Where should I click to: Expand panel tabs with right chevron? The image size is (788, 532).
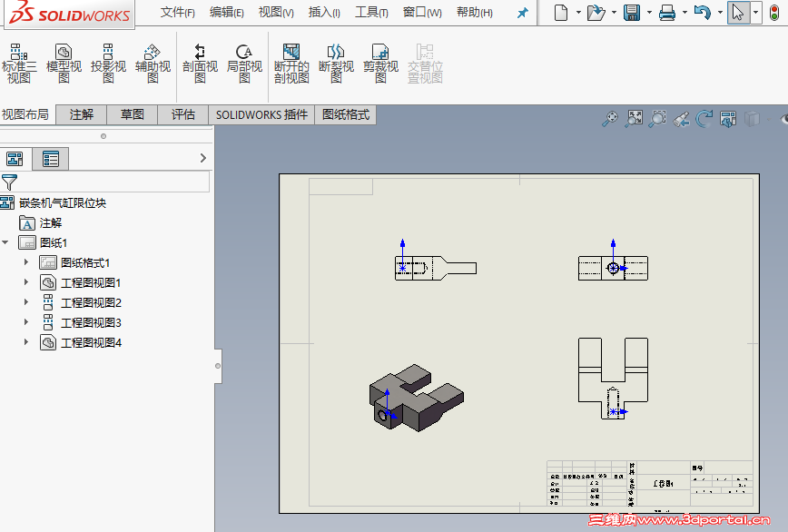click(x=203, y=158)
